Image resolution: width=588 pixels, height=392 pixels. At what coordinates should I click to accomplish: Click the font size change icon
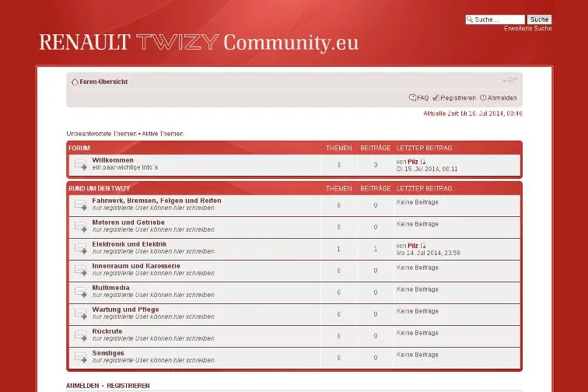pyautogui.click(x=510, y=79)
